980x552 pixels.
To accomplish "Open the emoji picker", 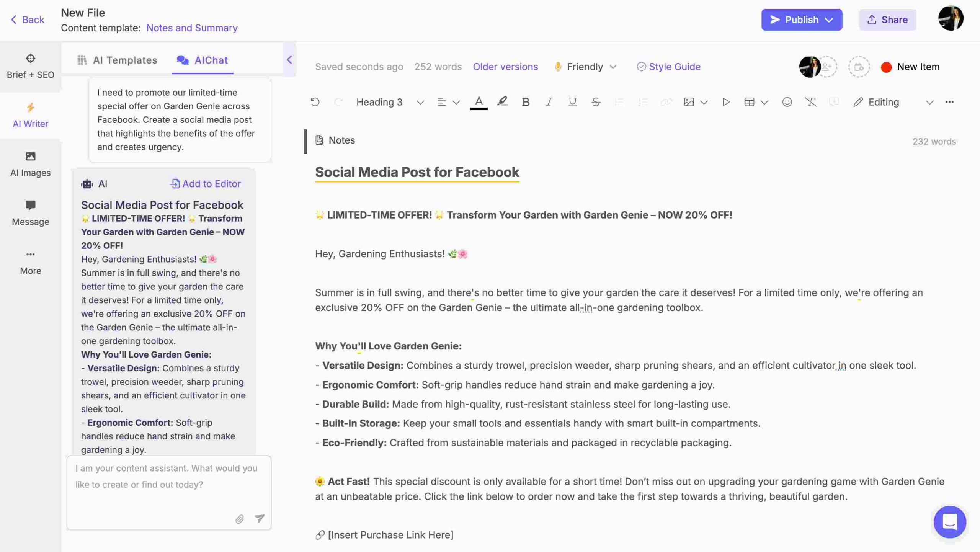I will coord(787,102).
